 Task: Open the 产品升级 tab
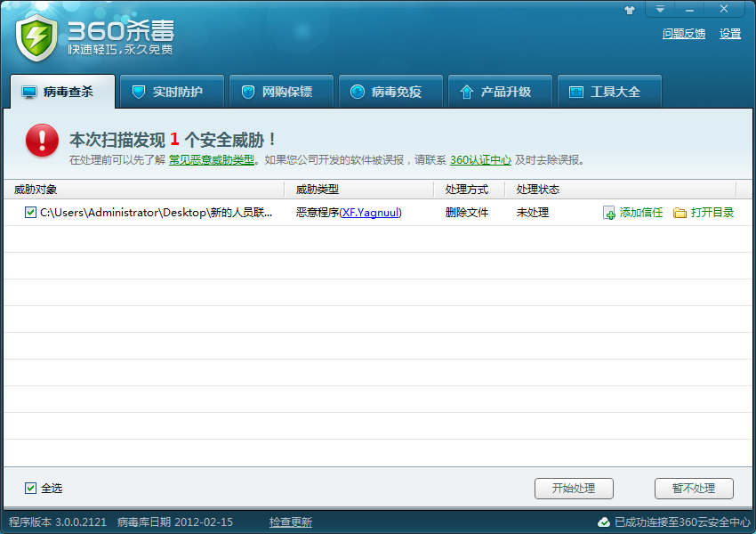click(501, 92)
